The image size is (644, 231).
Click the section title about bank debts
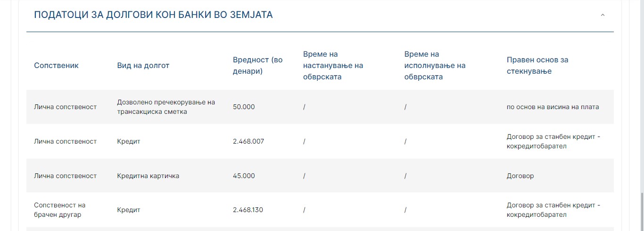coord(153,15)
